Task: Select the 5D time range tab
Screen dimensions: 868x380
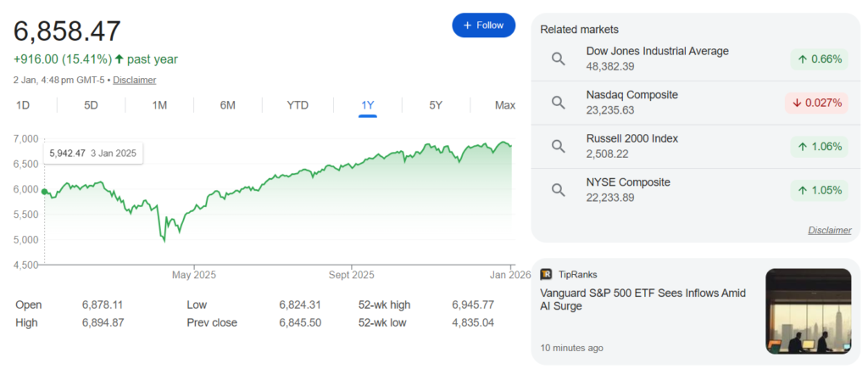Action: (x=91, y=105)
